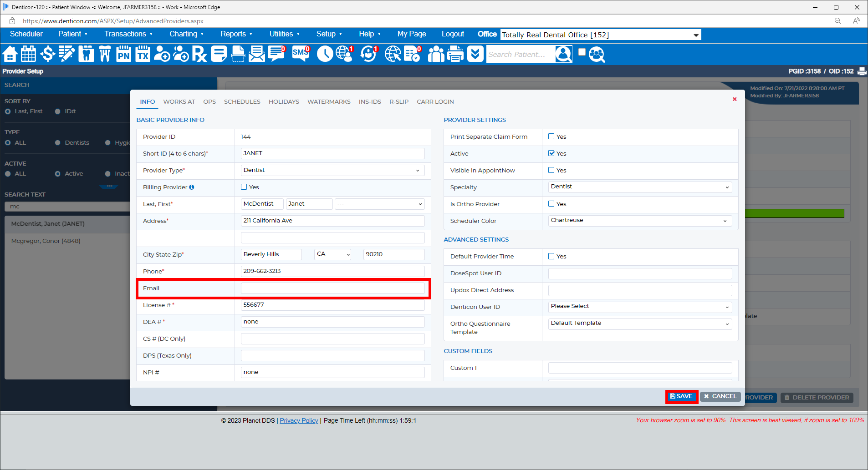Open the dollar-sign transactions icon
The width and height of the screenshot is (868, 470).
(x=47, y=54)
